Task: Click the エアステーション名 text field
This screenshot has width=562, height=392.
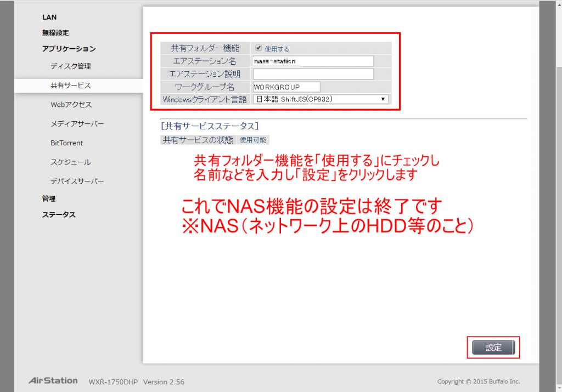Action: click(313, 61)
